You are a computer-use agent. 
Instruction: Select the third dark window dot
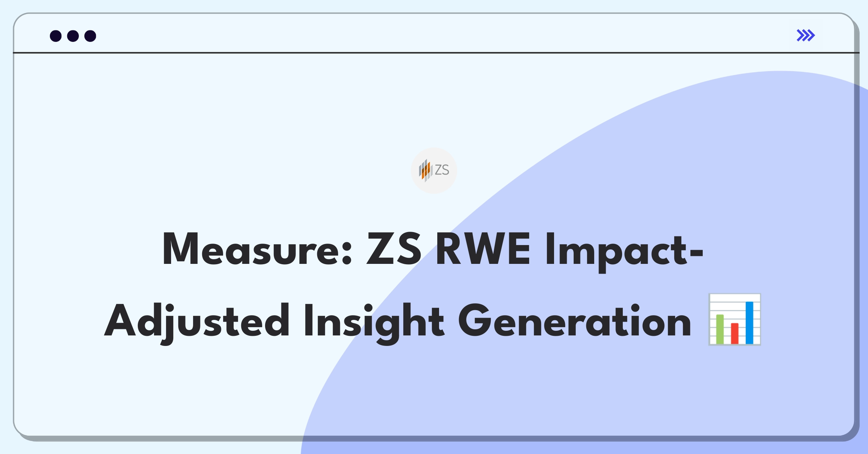point(90,36)
